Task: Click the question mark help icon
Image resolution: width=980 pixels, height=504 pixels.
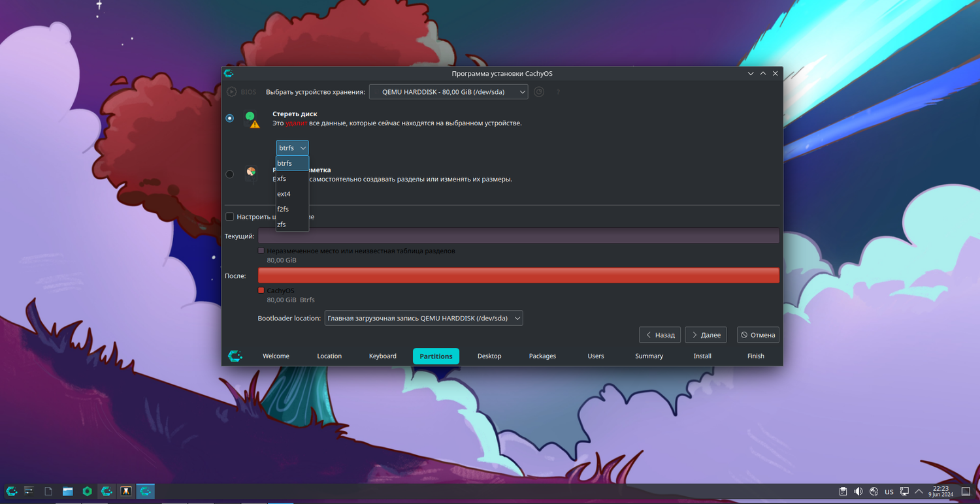Action: click(558, 92)
